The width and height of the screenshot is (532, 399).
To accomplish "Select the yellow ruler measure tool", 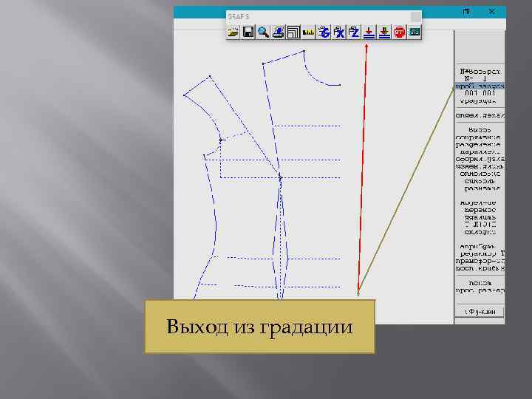I will tap(309, 33).
